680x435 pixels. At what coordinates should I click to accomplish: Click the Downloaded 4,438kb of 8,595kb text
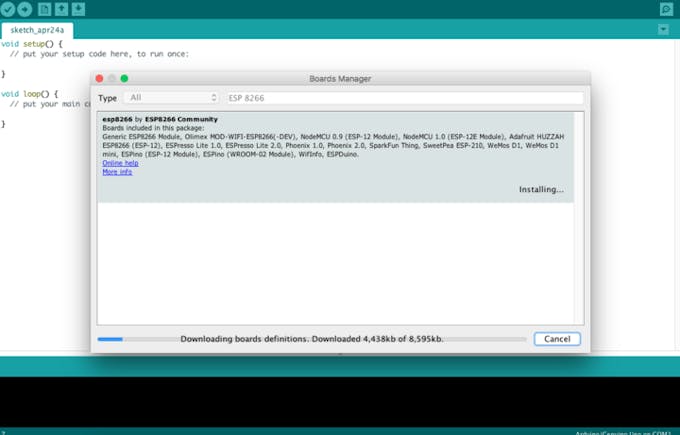(377, 339)
